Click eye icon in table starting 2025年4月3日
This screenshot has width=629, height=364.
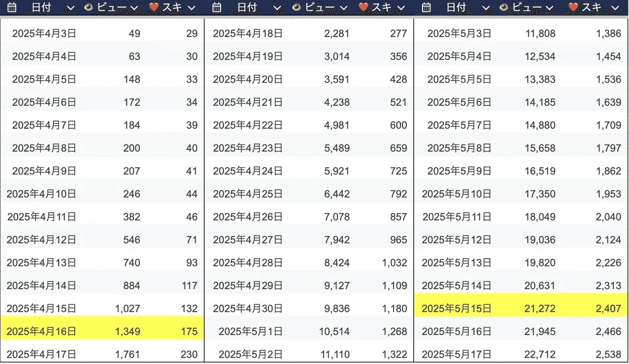click(x=89, y=7)
